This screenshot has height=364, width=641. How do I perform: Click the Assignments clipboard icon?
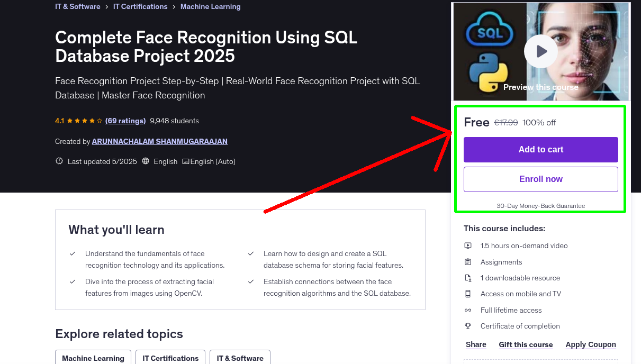pos(468,261)
